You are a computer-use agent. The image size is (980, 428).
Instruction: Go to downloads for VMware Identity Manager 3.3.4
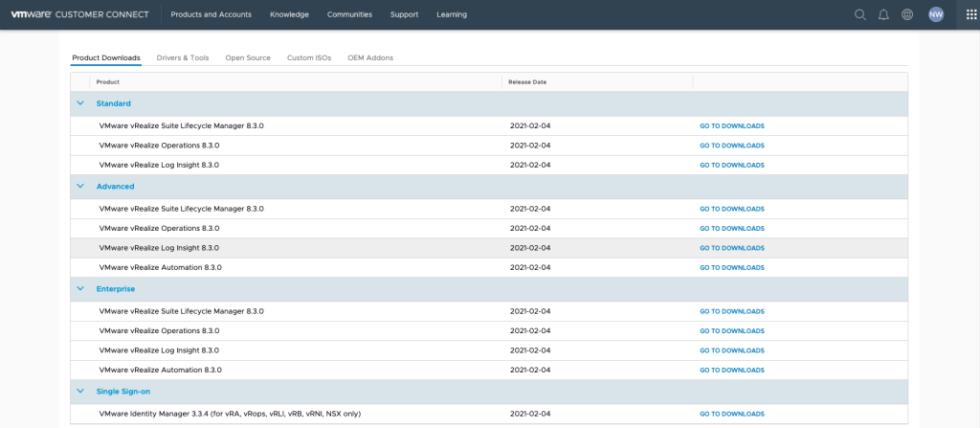[731, 414]
